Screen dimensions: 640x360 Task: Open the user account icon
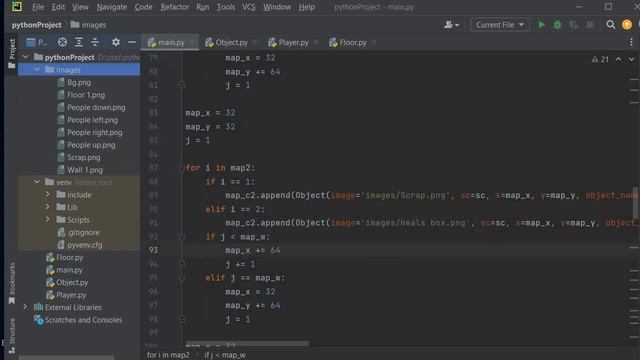451,25
